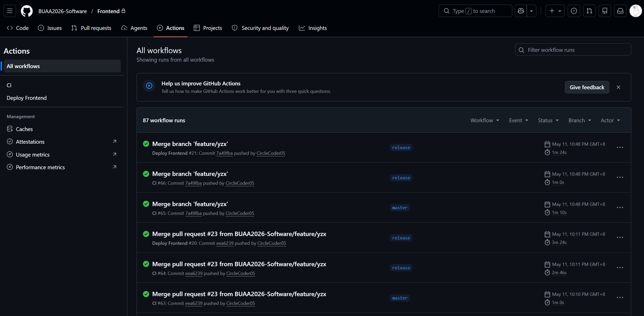Click the Give feedback button
Viewport: 644px width, 316px height.
coord(587,87)
